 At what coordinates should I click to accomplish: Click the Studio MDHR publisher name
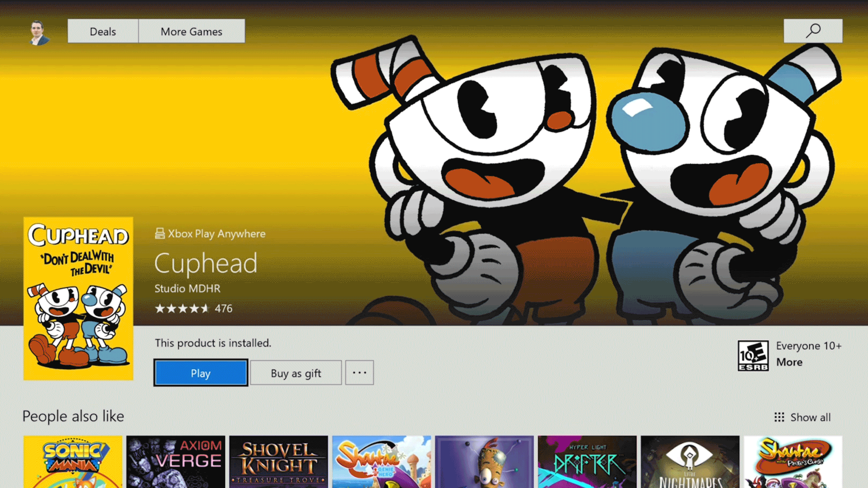coord(188,288)
